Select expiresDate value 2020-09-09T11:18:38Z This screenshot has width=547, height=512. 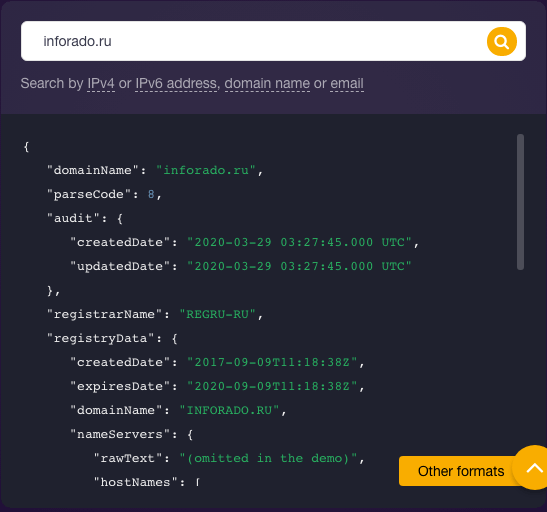pyautogui.click(x=272, y=386)
